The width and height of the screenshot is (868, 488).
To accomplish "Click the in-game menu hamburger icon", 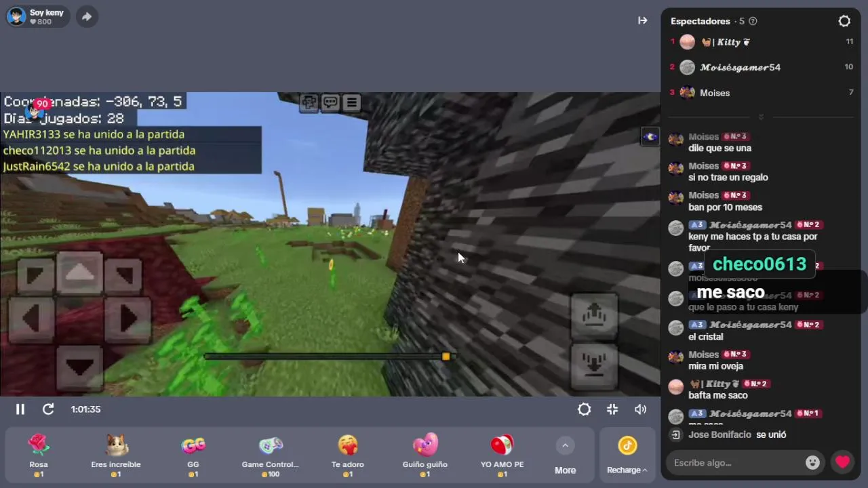I will (x=351, y=102).
